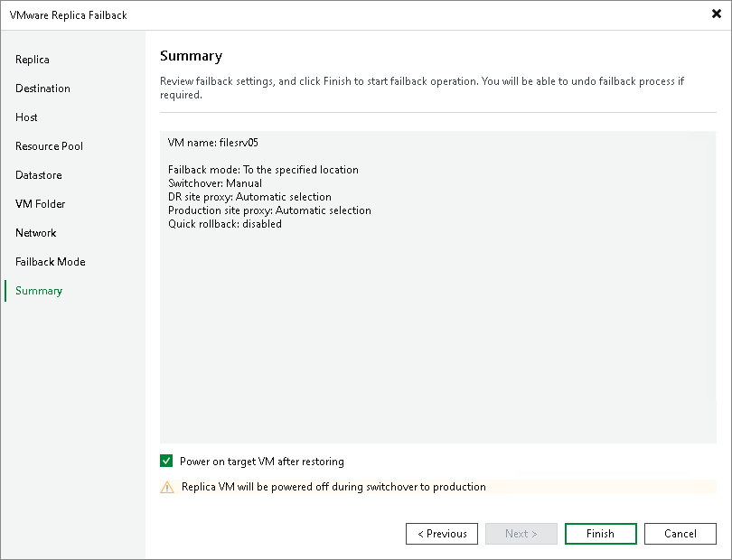Click the 'Review failback settings' description

(x=421, y=88)
